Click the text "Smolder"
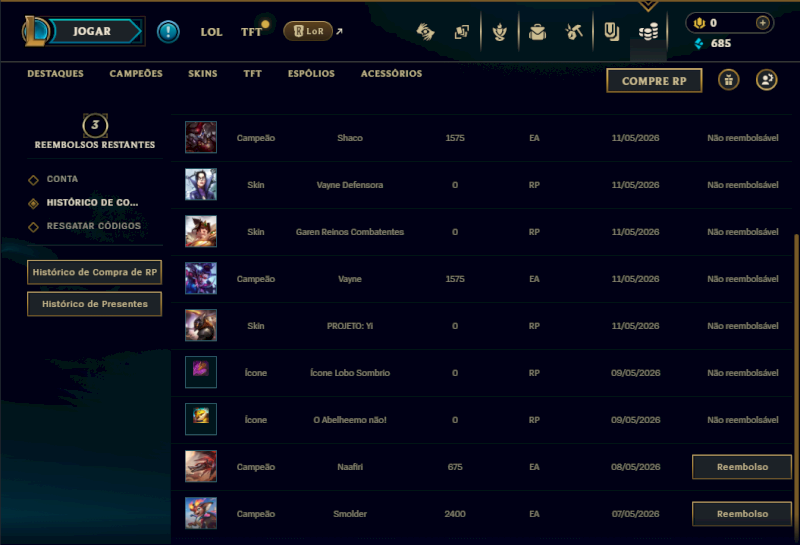This screenshot has width=800, height=545. pos(350,513)
